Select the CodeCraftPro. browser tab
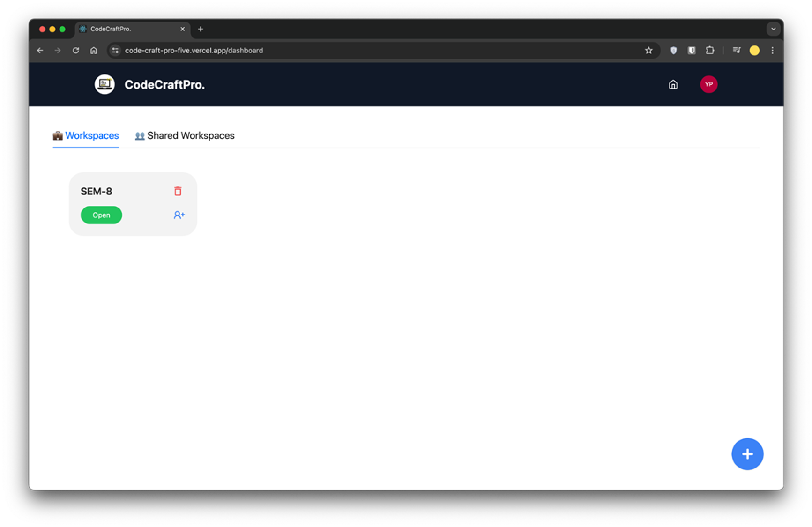 pyautogui.click(x=133, y=29)
